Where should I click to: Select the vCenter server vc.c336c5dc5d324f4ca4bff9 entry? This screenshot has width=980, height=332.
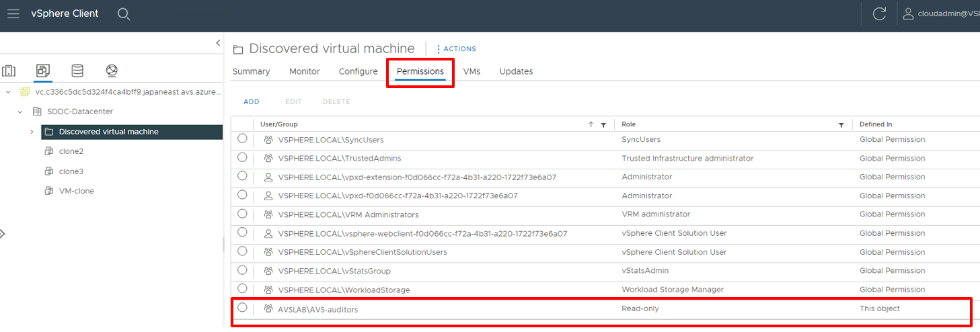pos(128,91)
